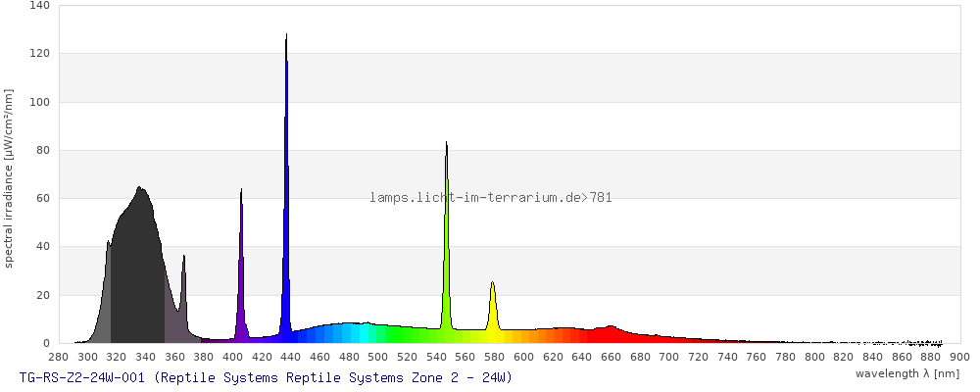Click the x-axis tick label '520'

pos(407,357)
